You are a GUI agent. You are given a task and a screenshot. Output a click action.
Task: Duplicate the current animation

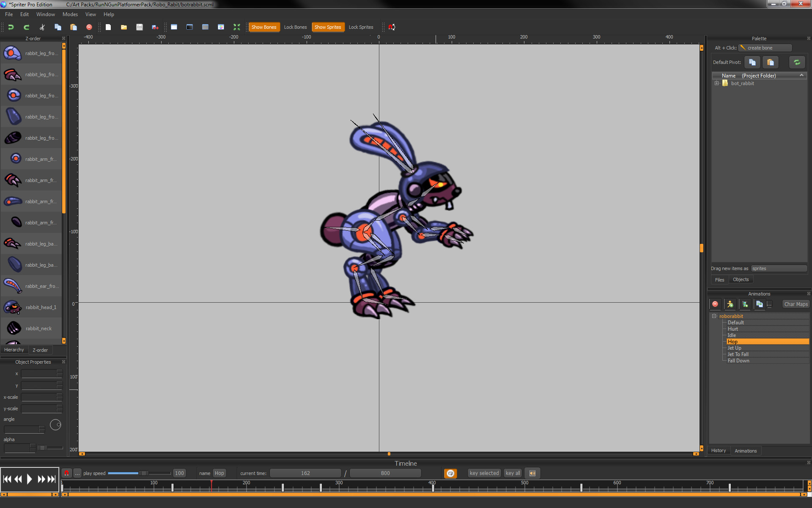point(759,304)
